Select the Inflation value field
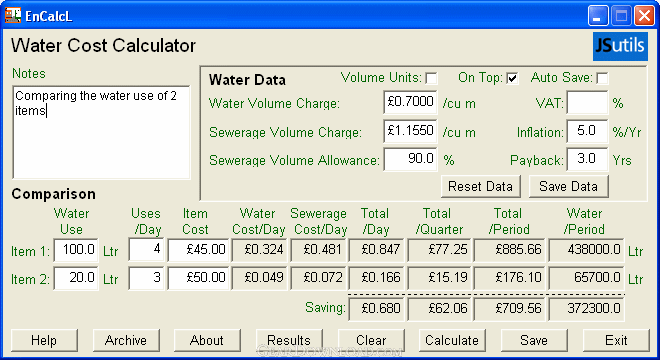660x360 pixels. coord(587,131)
